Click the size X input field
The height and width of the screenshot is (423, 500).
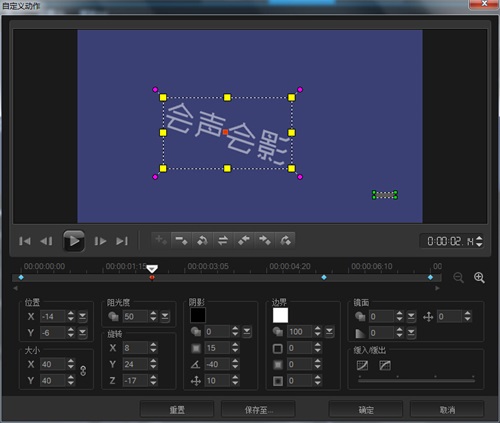pyautogui.click(x=53, y=364)
